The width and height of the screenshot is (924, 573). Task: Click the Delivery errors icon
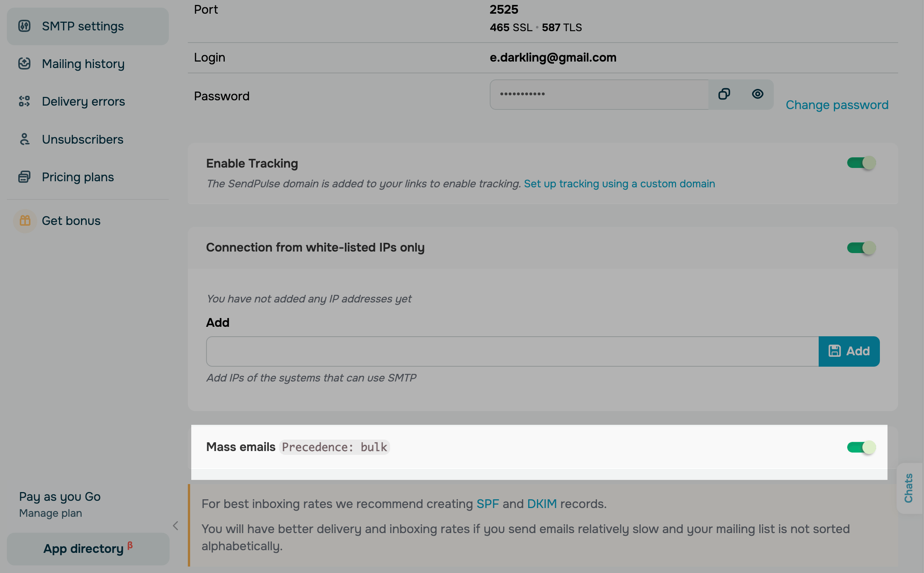(24, 101)
